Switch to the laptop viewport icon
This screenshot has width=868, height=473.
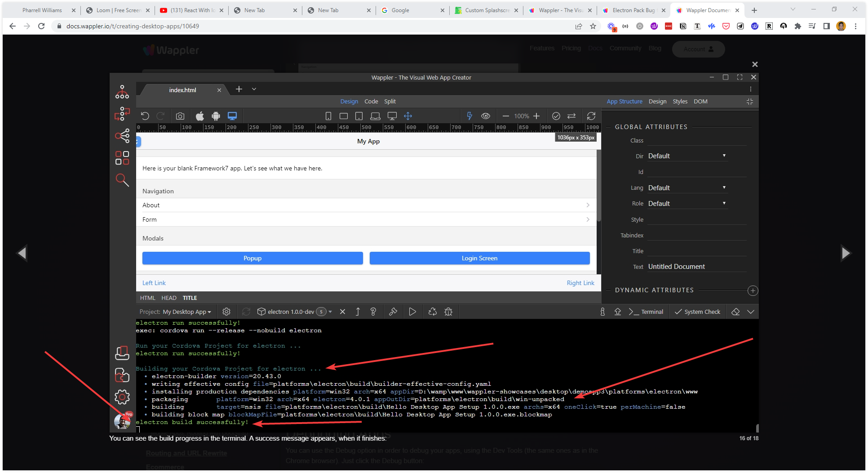[375, 116]
